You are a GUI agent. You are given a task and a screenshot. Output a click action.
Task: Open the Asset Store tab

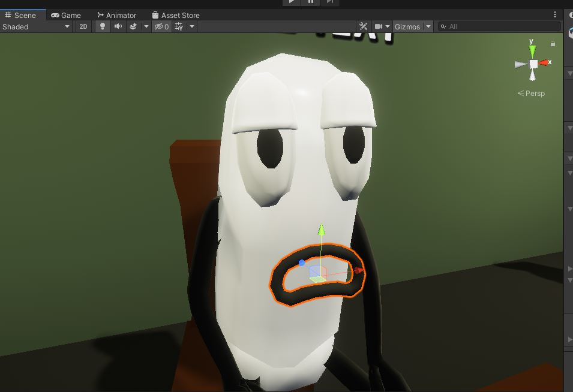click(176, 16)
